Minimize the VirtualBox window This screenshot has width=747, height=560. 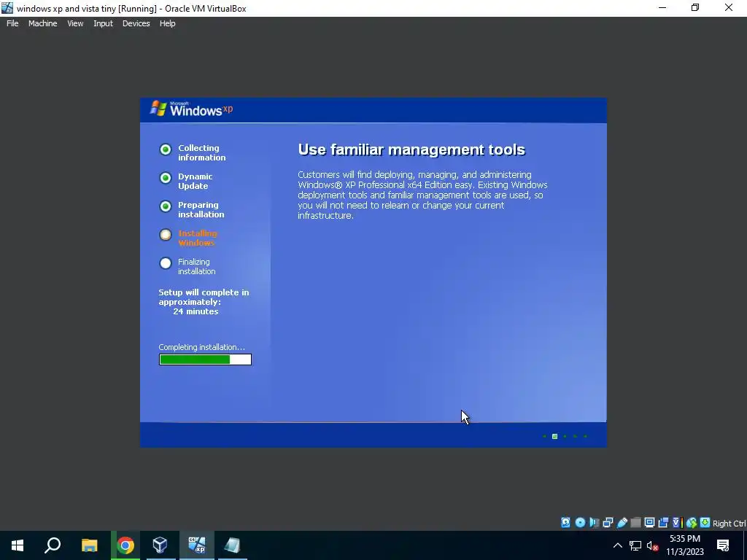pyautogui.click(x=662, y=7)
